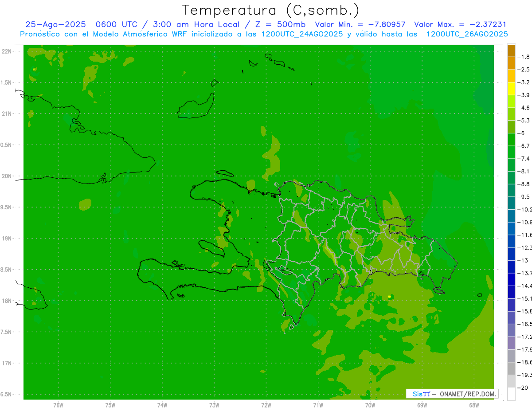Click the valid-until time "1200UTC_26AGO2025"
532x411 pixels.
click(467, 34)
